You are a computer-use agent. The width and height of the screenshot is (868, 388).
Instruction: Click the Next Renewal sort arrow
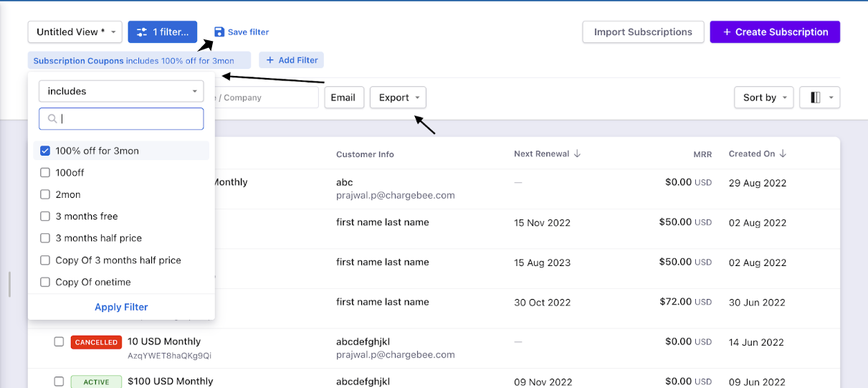pyautogui.click(x=578, y=154)
